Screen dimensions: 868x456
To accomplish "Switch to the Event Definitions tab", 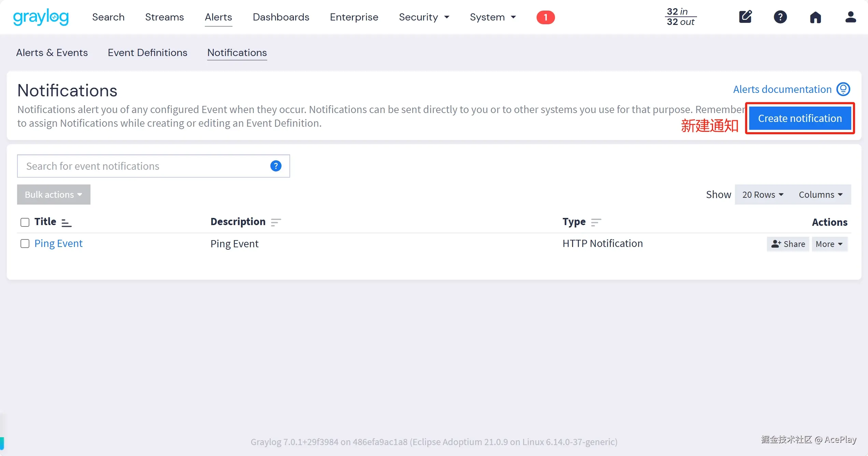I will coord(147,53).
